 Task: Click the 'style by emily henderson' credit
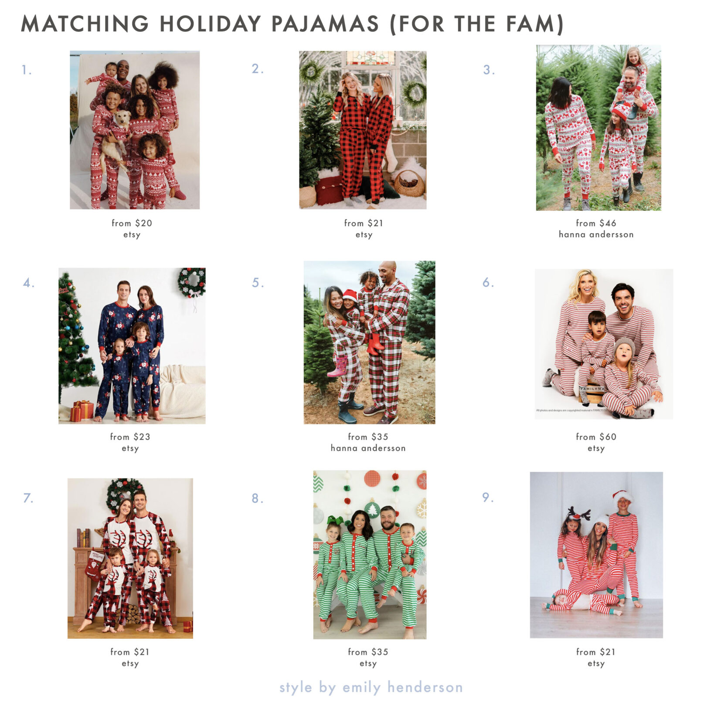[371, 687]
